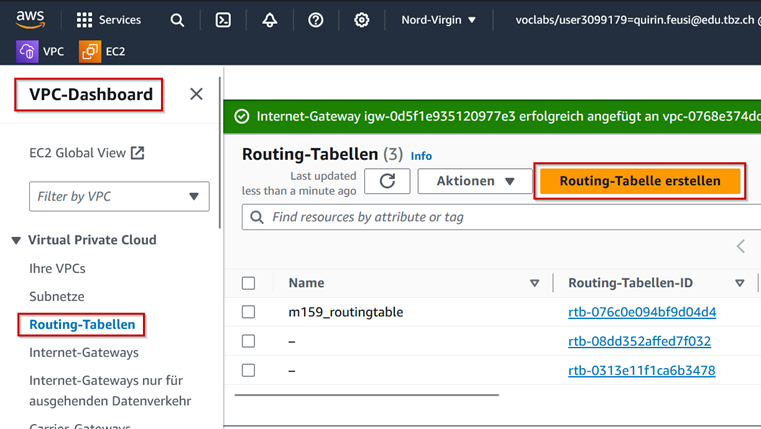Screen dimensions: 761x429
Task: Check the m159_routingtable row checkbox
Action: (248, 312)
